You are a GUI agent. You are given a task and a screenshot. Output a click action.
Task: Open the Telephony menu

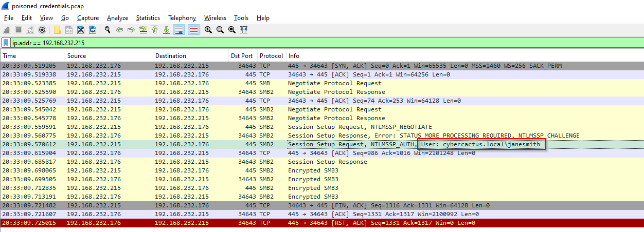pos(182,18)
